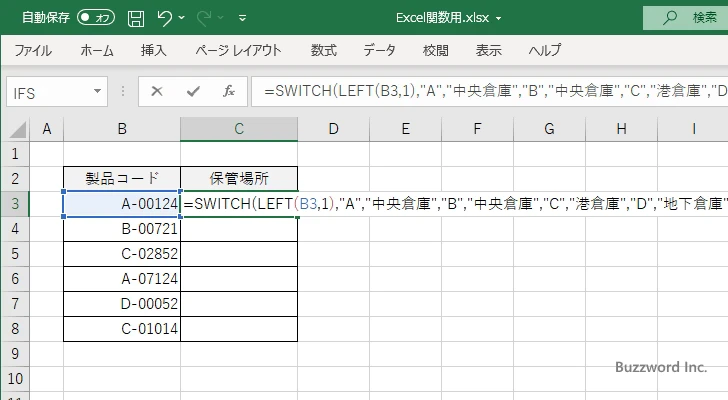728x400 pixels.
Task: Select row 4 header
Action: pos(15,229)
